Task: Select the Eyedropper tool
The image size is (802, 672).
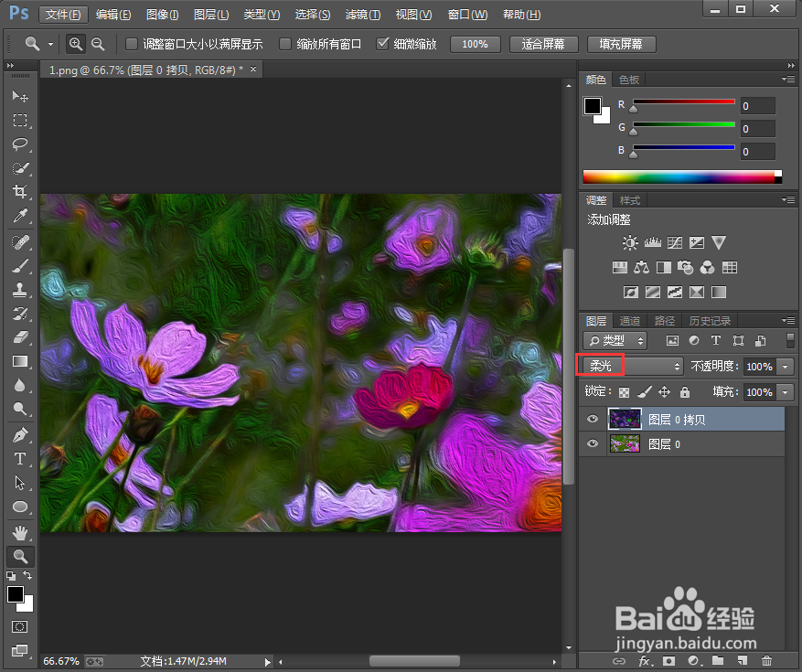Action: coord(20,216)
